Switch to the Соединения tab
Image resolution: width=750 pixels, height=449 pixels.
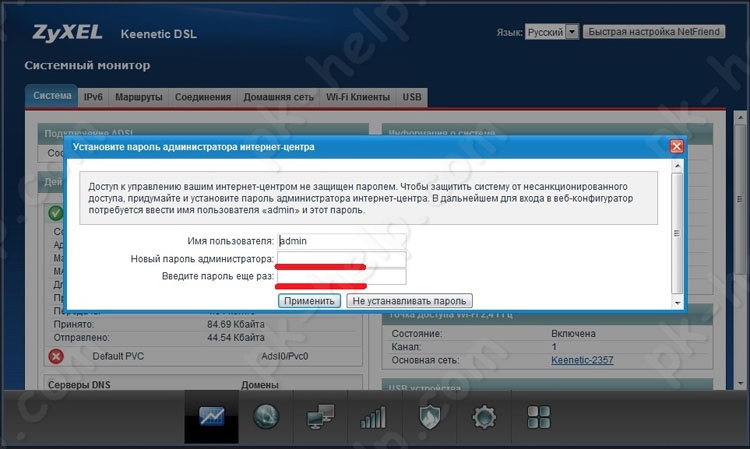pyautogui.click(x=203, y=97)
